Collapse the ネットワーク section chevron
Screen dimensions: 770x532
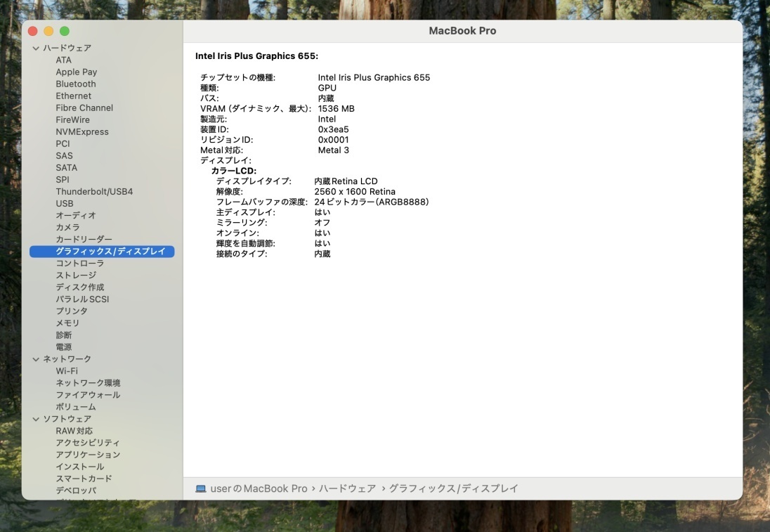click(36, 359)
